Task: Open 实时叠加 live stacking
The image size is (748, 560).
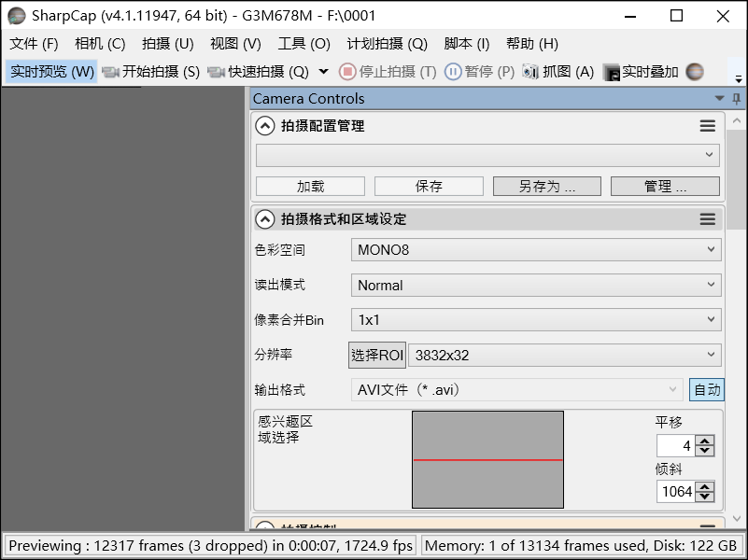Action: (x=641, y=72)
